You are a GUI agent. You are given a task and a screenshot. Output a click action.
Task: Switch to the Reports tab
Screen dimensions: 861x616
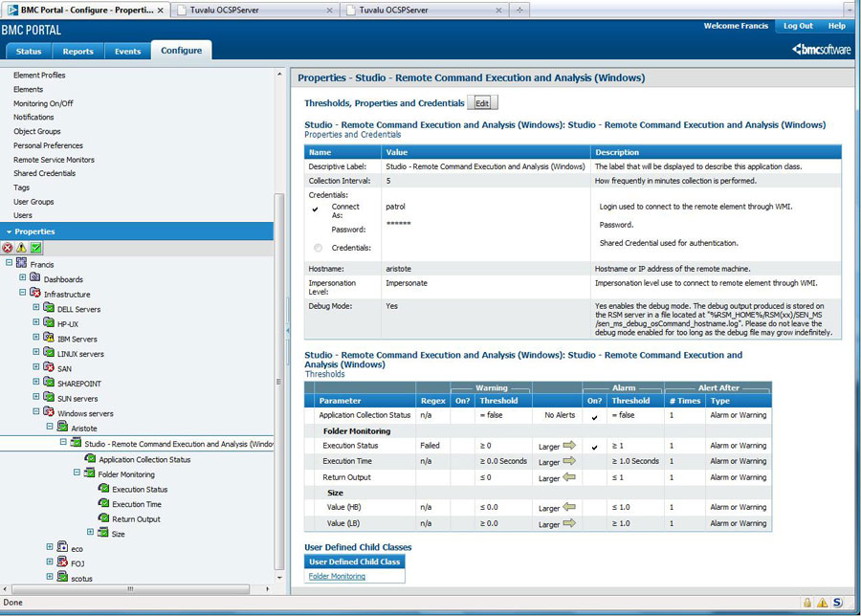point(77,51)
